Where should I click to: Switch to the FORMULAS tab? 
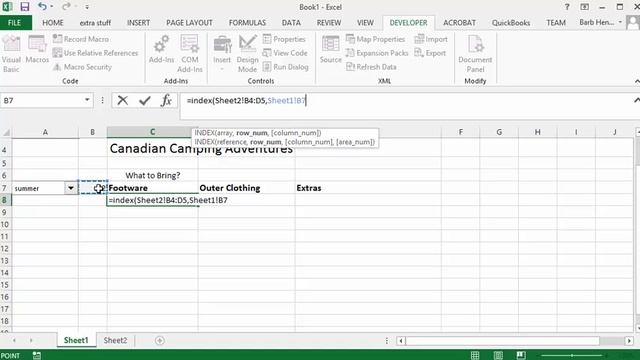tap(247, 23)
